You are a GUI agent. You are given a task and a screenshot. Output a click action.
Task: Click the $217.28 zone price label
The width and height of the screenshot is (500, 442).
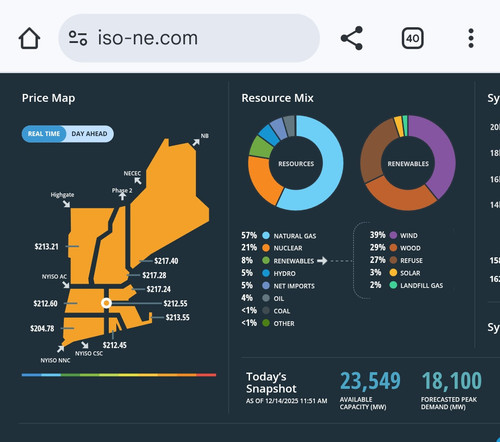point(154,275)
